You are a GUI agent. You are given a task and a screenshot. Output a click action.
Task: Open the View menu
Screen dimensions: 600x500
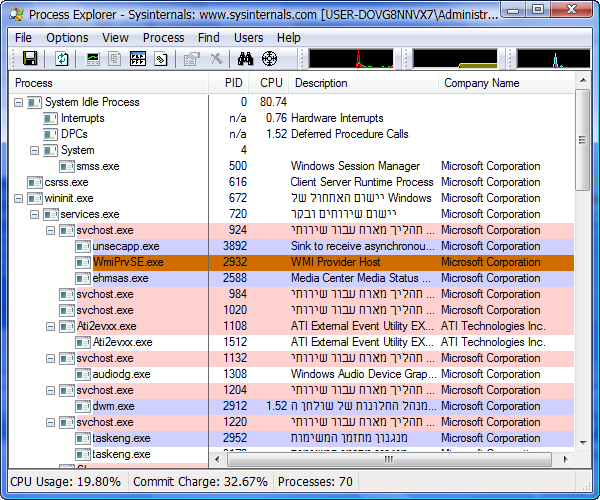point(115,38)
